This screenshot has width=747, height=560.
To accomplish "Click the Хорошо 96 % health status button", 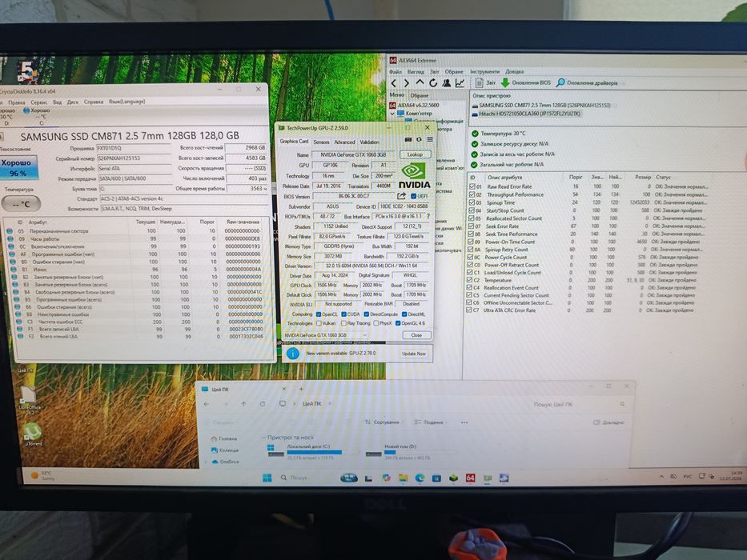I will tap(18, 168).
